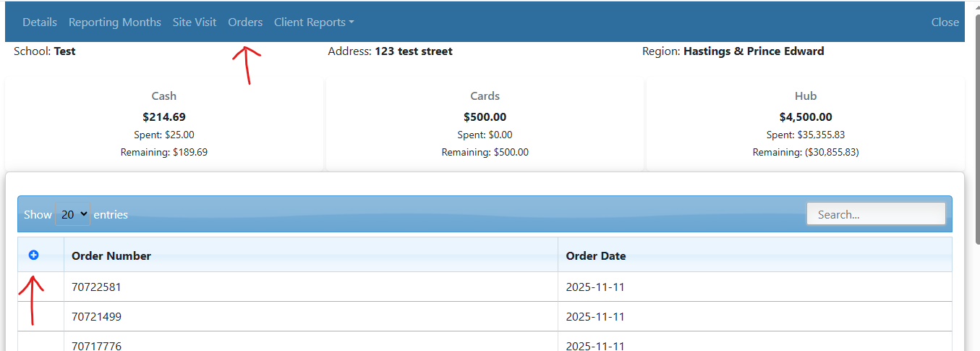Expand the Client Reports dropdown menu
The height and width of the screenshot is (351, 980).
point(314,22)
